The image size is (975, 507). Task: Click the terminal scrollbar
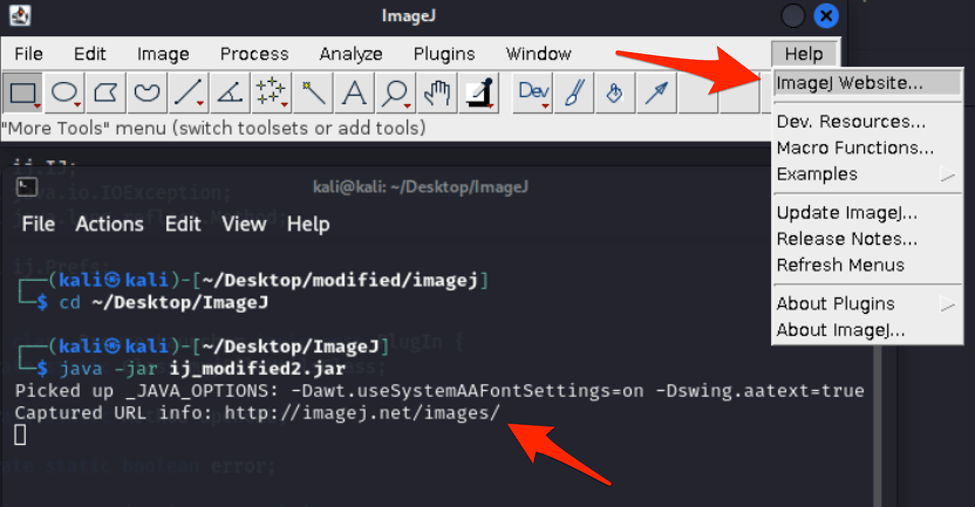(877, 426)
